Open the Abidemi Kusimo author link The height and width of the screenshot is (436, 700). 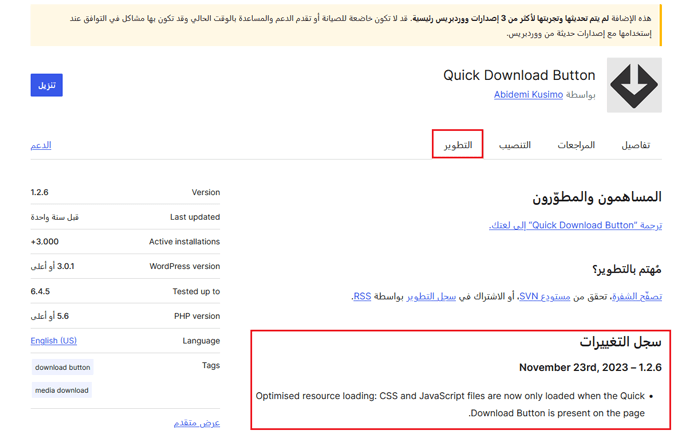(528, 95)
